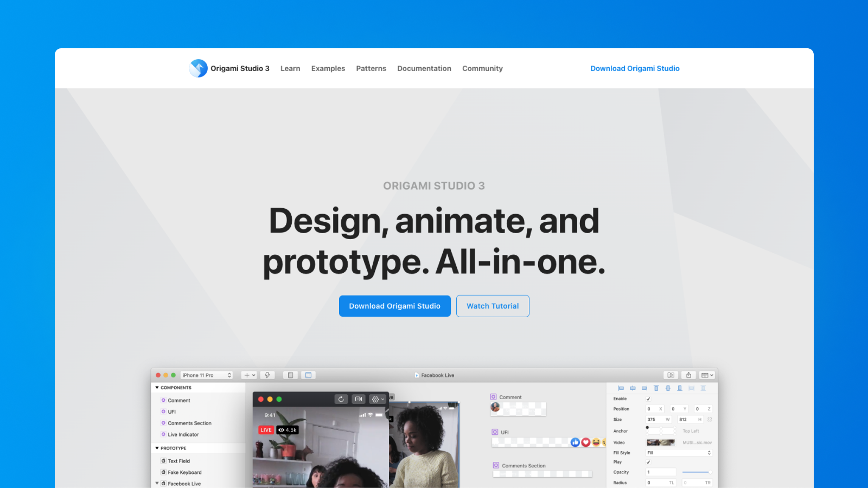Click the Position X input field
The image size is (868, 488).
(655, 408)
